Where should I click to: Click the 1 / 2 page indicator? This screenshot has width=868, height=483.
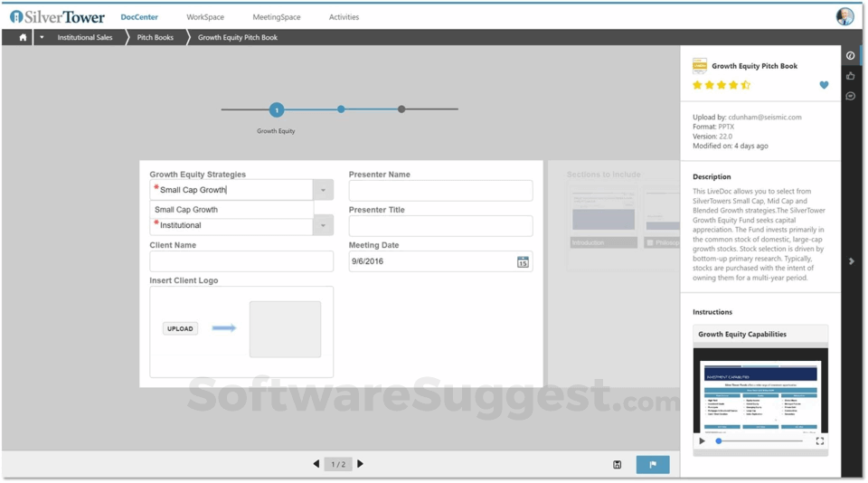coord(338,464)
